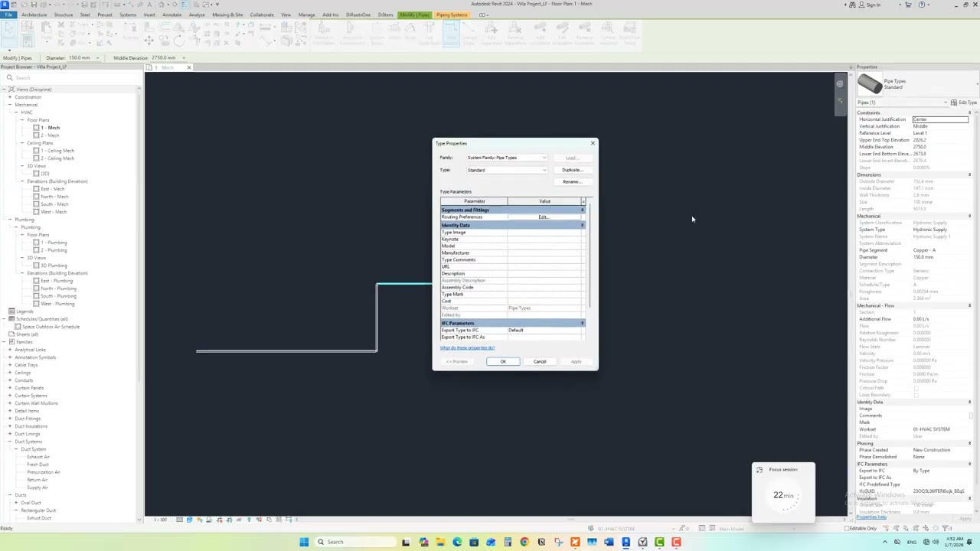This screenshot has width=980, height=551.
Task: Select 2 - Mech floor plan in browser
Action: 51,135
